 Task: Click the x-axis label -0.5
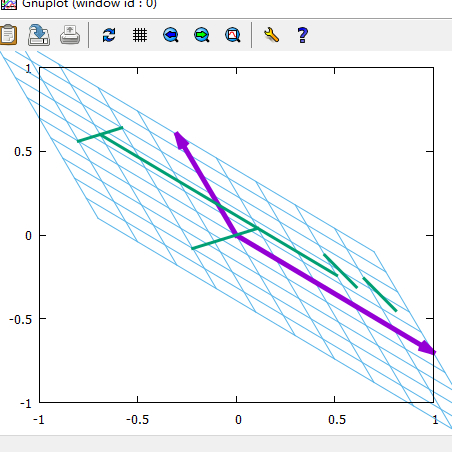tap(137, 420)
